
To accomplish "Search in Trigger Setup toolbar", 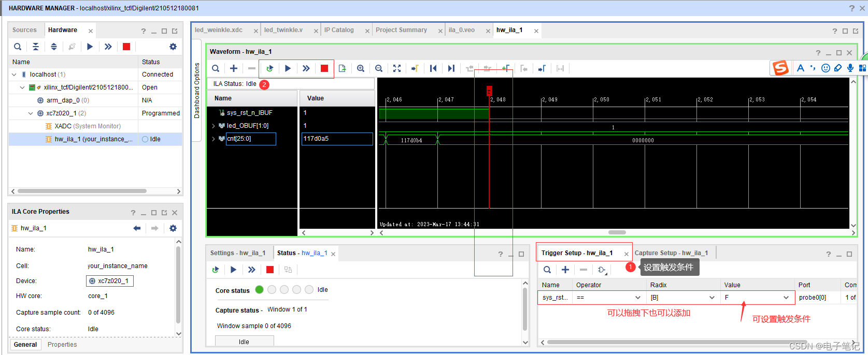I will click(547, 270).
